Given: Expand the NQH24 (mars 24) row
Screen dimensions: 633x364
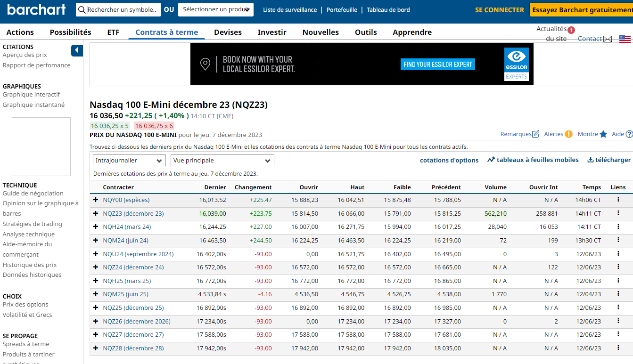Looking at the screenshot, I should (96, 227).
